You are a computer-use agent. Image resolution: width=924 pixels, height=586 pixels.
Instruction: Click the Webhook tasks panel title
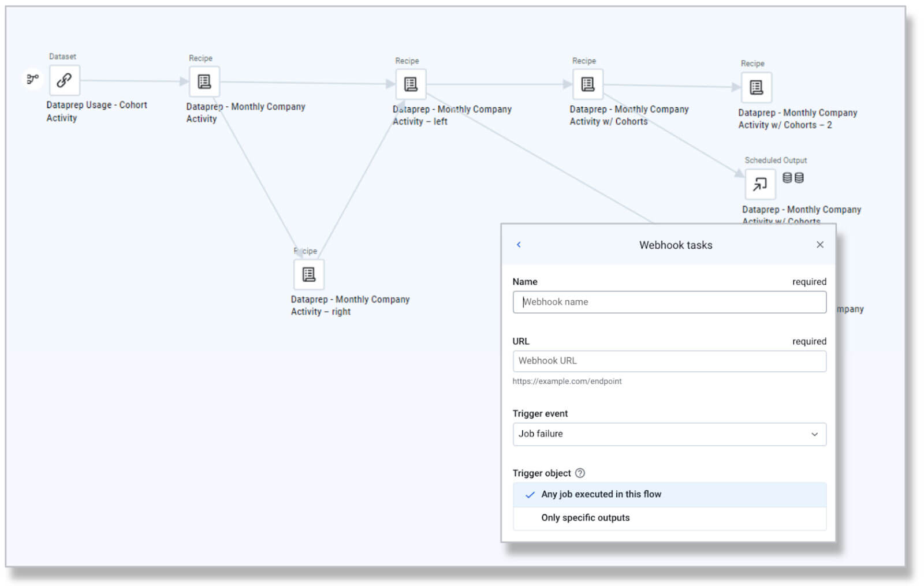676,245
